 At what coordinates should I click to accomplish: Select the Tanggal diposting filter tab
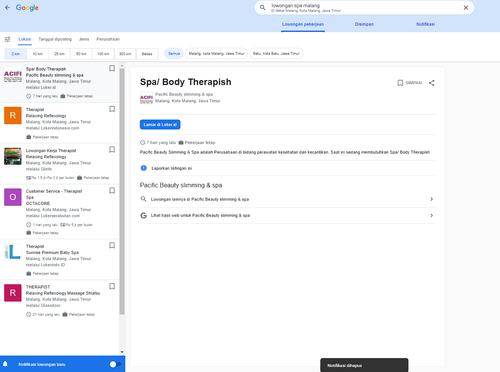(55, 39)
